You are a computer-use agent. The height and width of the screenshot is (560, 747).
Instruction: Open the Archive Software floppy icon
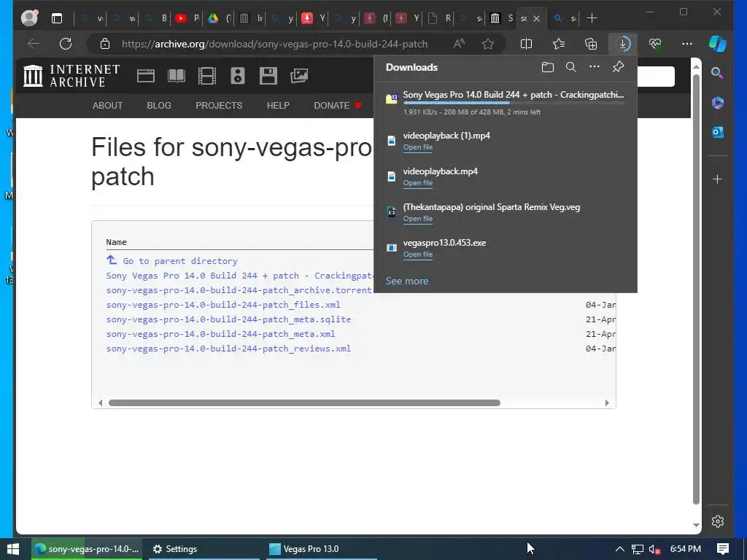(268, 76)
